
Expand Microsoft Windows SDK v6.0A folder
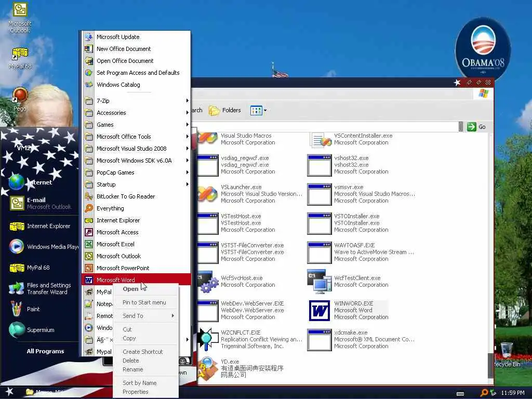tap(136, 161)
